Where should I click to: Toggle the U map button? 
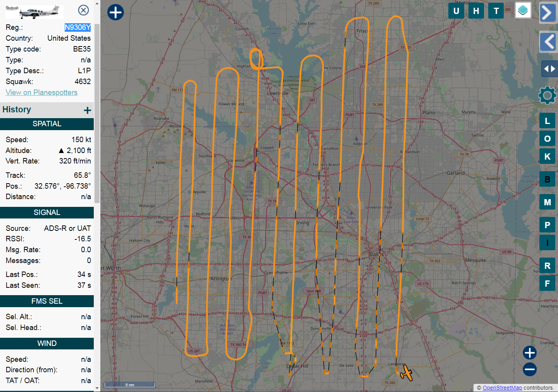click(456, 11)
